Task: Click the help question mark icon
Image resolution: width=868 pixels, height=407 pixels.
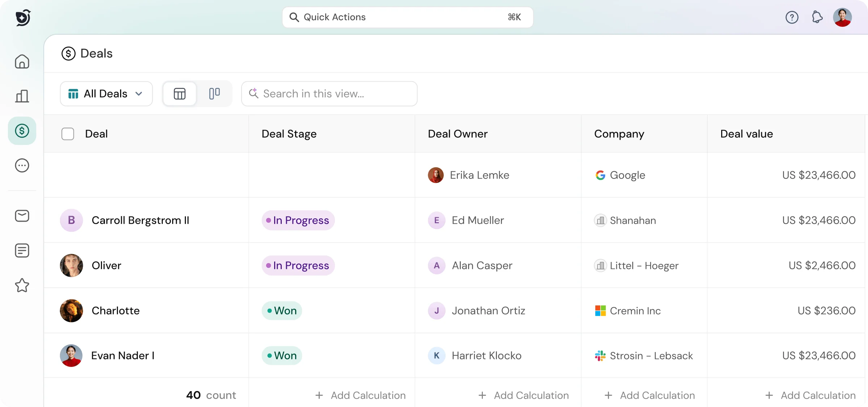Action: point(792,17)
